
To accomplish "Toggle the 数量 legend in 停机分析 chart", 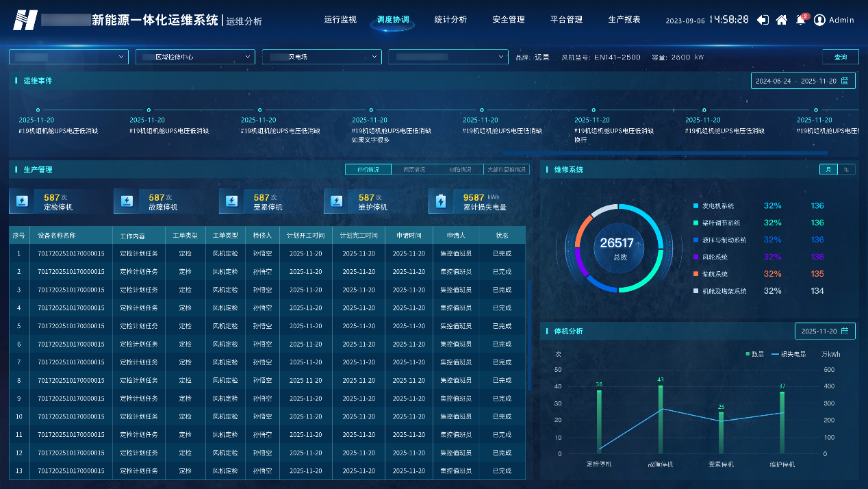I will point(754,354).
